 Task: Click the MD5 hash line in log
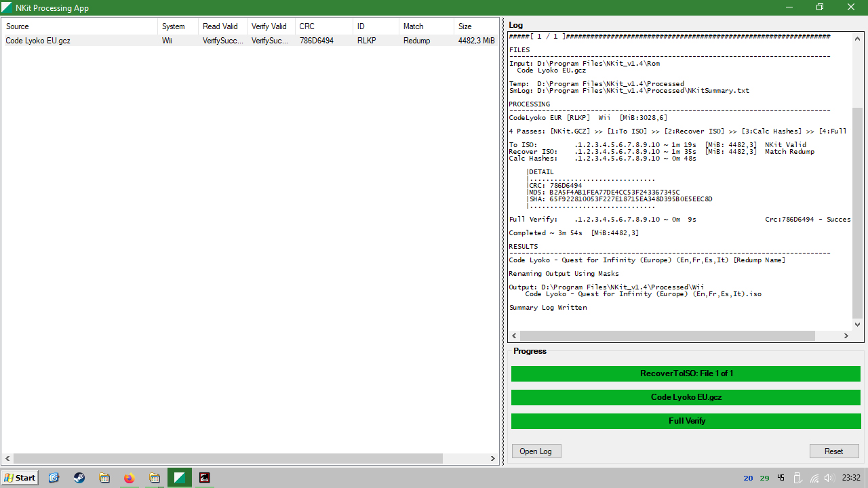click(x=604, y=192)
